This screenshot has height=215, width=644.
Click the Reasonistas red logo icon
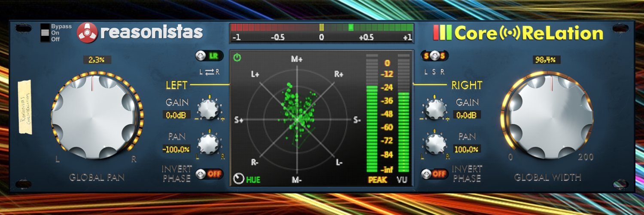pos(87,33)
